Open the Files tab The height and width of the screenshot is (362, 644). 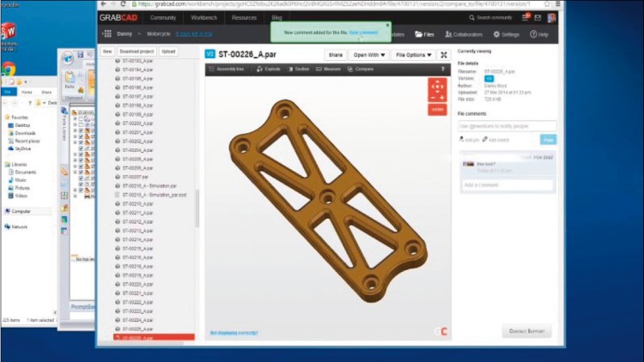pyautogui.click(x=425, y=34)
